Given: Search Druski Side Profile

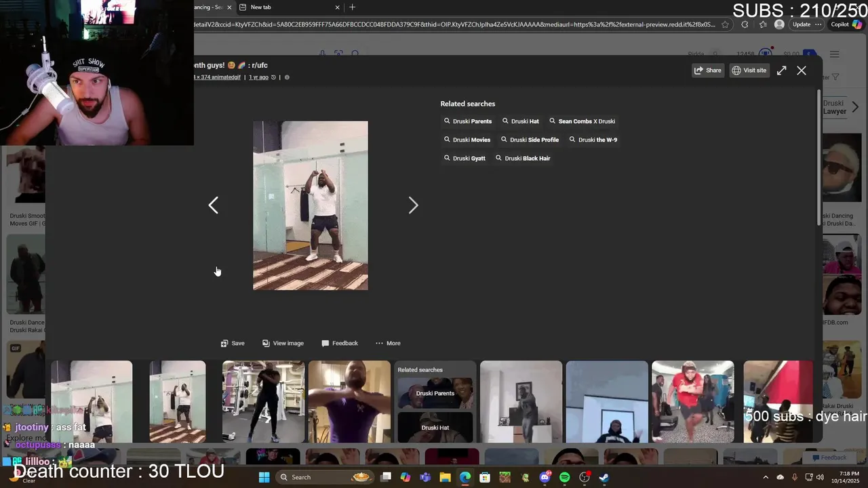Looking at the screenshot, I should (530, 140).
